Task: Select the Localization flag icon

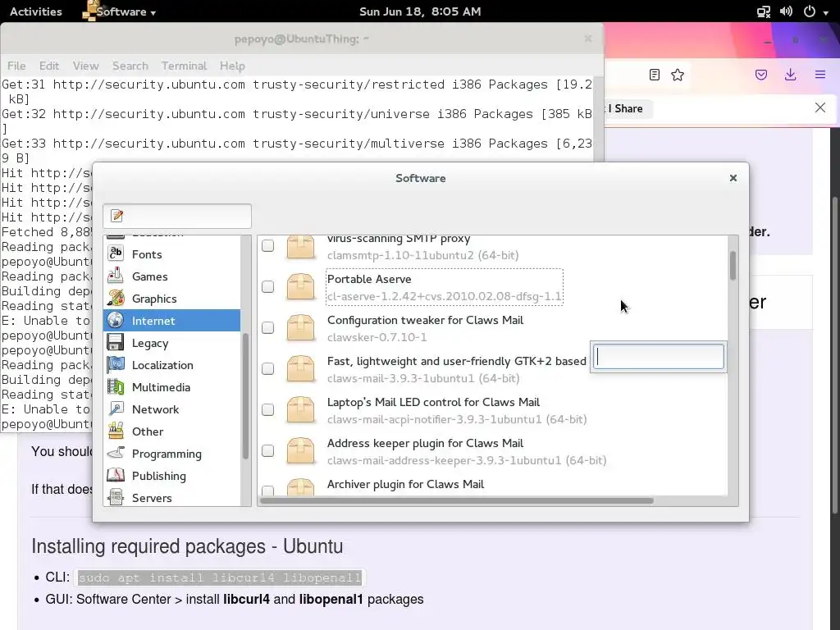Action: [116, 365]
